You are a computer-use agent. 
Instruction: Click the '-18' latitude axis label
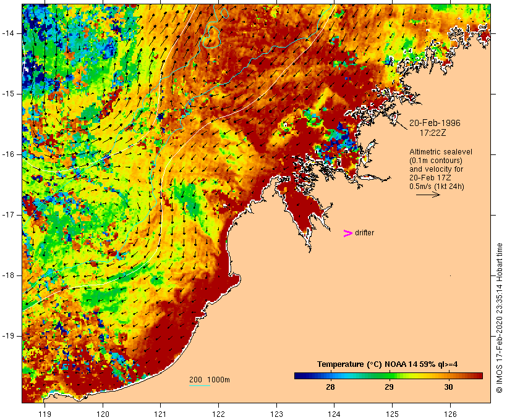[8, 275]
